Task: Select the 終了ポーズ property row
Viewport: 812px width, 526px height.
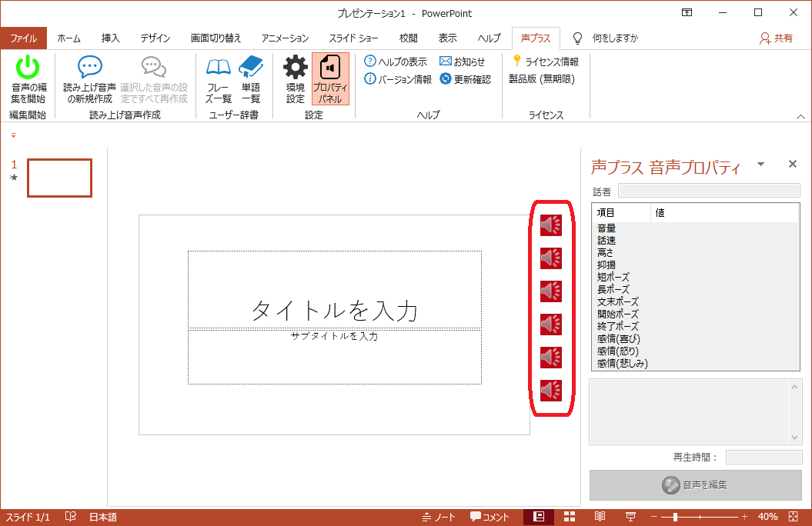Action: pyautogui.click(x=696, y=326)
